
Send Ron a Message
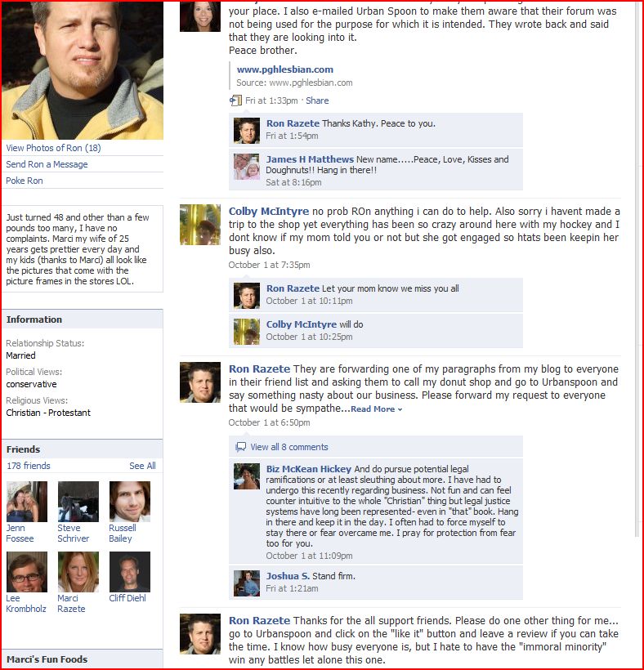pyautogui.click(x=47, y=164)
